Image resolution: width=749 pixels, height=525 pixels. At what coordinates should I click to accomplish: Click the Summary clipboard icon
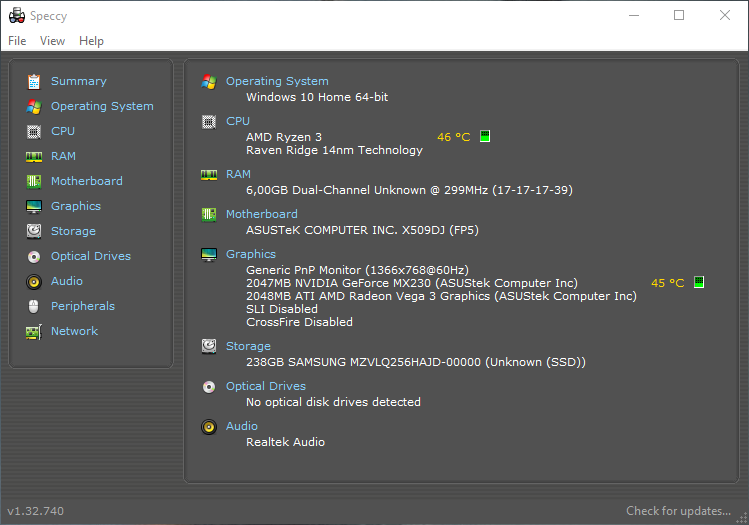pos(33,81)
